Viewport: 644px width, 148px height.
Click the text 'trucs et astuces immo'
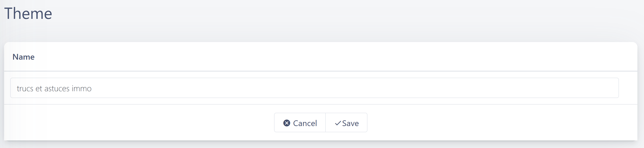tap(54, 88)
